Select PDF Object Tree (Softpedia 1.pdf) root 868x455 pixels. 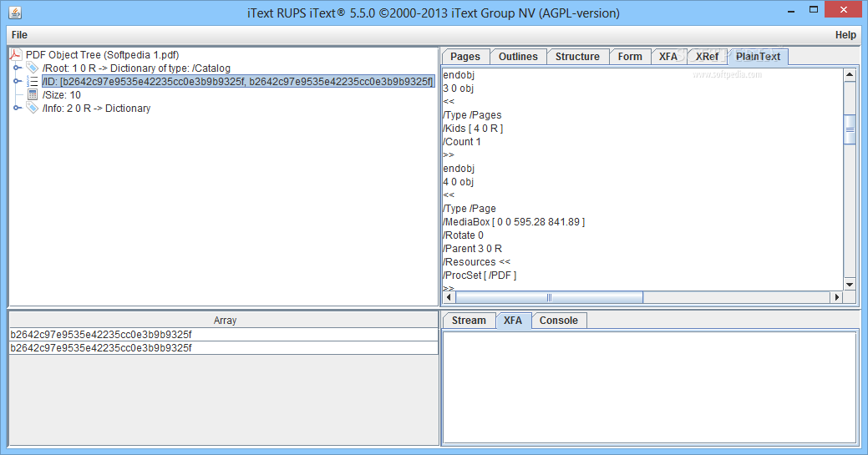click(103, 55)
